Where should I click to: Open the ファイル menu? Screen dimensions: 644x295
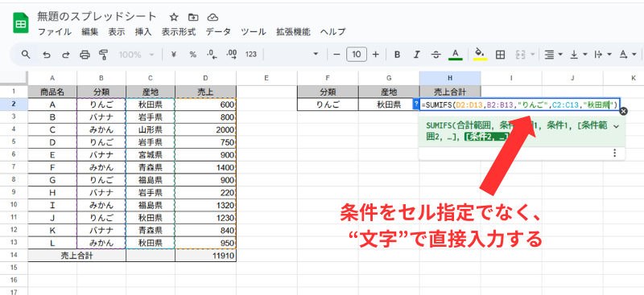pos(54,32)
